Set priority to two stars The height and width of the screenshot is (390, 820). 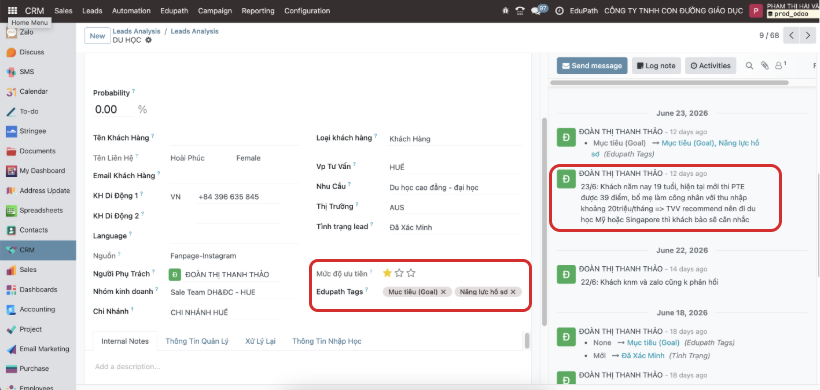[400, 273]
